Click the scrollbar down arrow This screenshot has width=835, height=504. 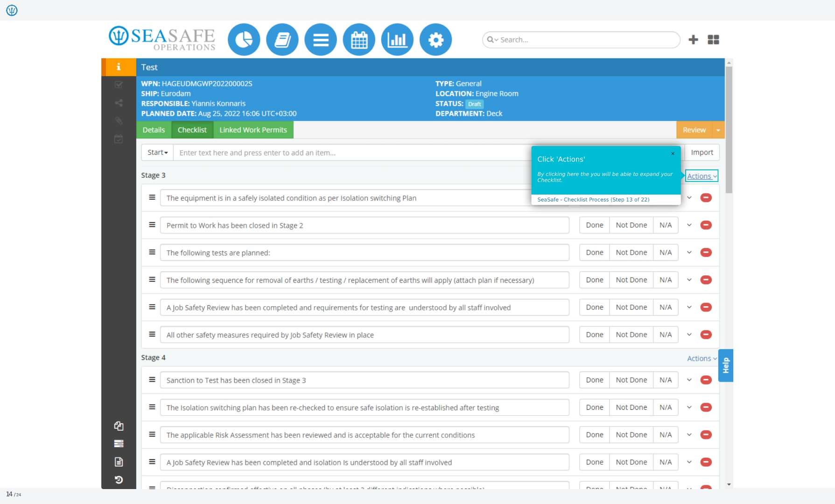[729, 484]
